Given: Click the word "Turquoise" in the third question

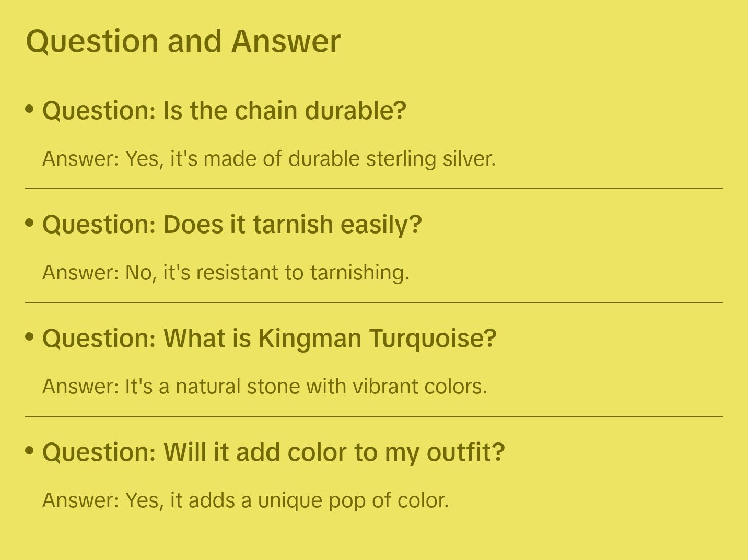Looking at the screenshot, I should tap(433, 339).
